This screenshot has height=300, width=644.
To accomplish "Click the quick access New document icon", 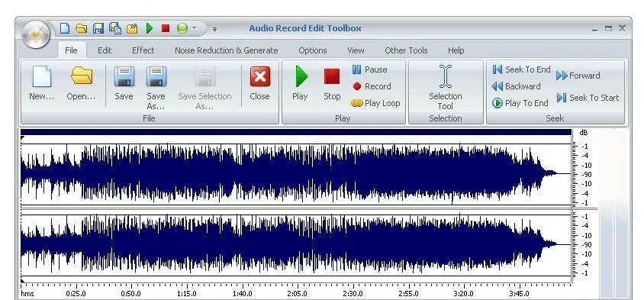I will (x=65, y=28).
